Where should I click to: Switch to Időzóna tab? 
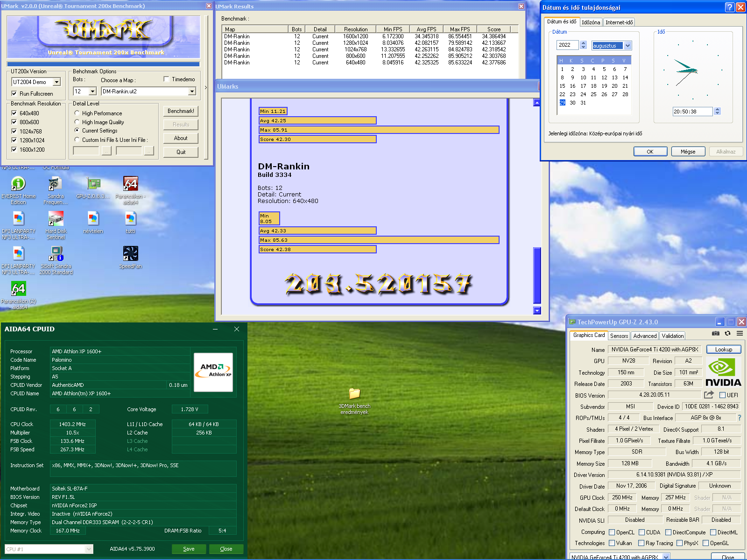coord(591,22)
